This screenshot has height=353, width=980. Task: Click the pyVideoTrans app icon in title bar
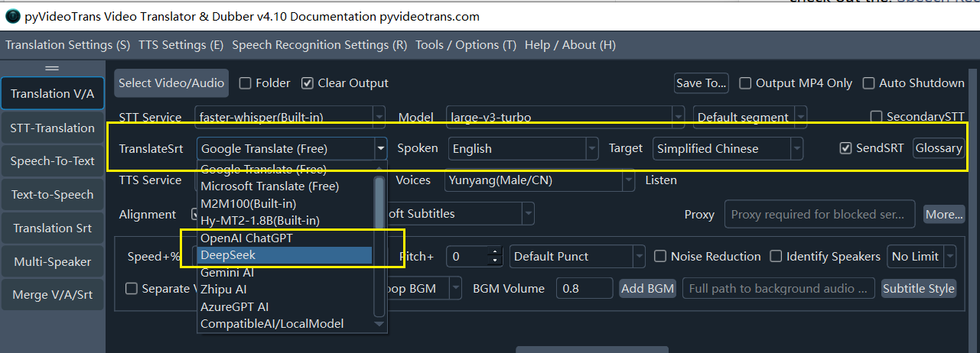14,16
